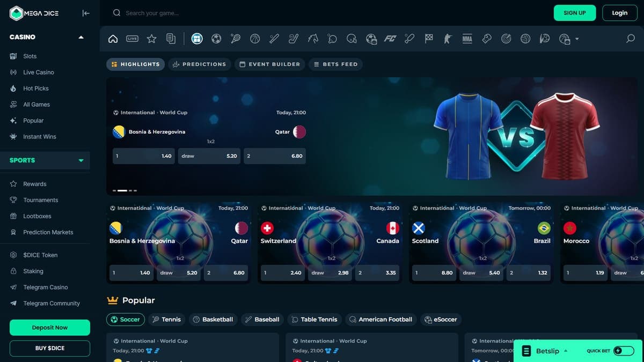This screenshot has height=362, width=644.
Task: Toggle the Quick Bet switch
Action: click(624, 351)
